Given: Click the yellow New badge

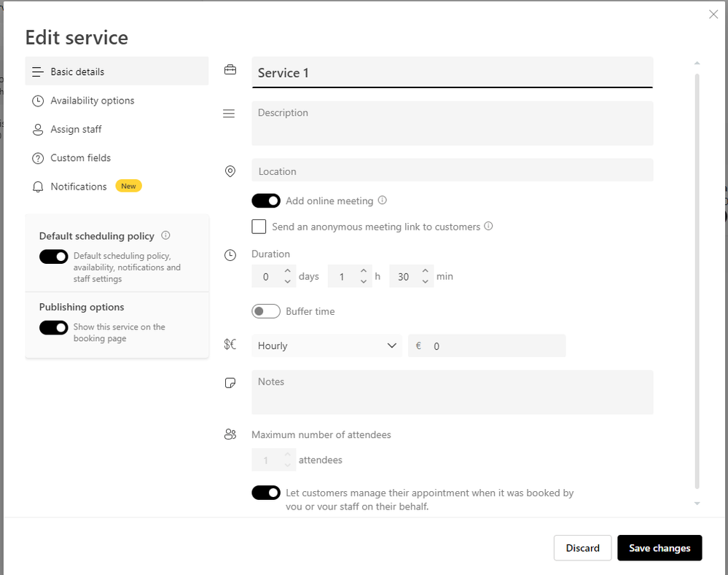Looking at the screenshot, I should coord(128,187).
